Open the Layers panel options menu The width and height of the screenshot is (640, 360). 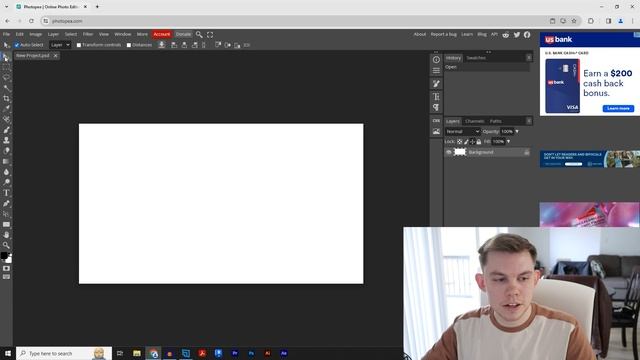tap(529, 121)
